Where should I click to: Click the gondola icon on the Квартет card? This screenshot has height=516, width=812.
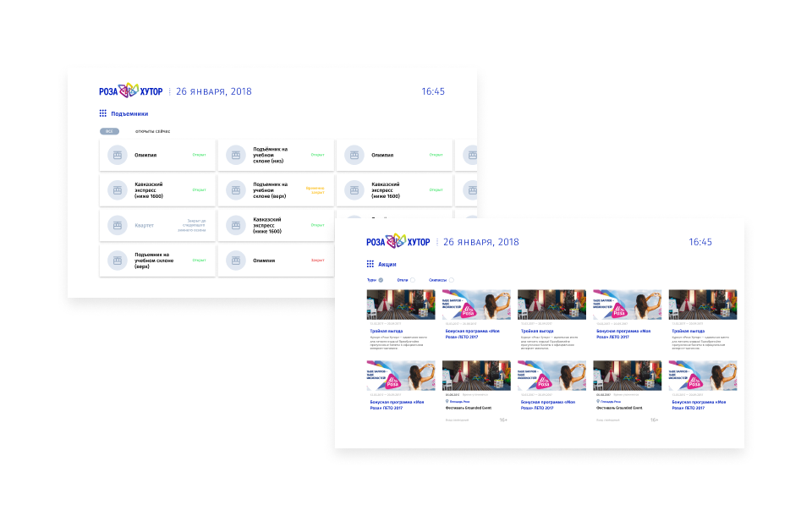118,225
